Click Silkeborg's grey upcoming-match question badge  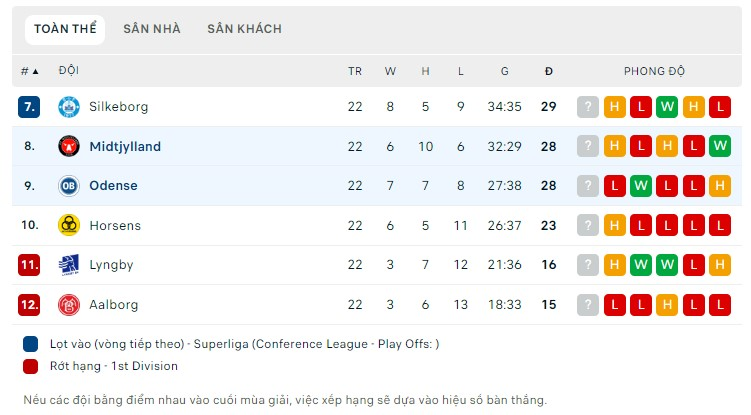tap(588, 107)
